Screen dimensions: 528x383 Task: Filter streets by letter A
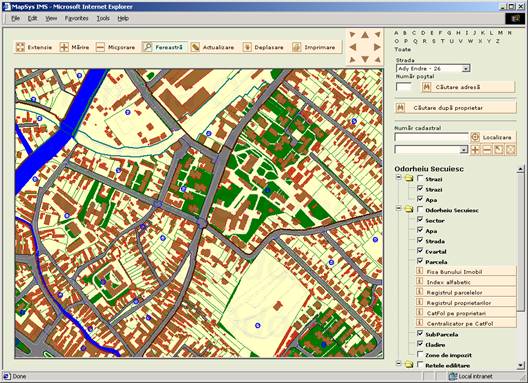point(396,33)
